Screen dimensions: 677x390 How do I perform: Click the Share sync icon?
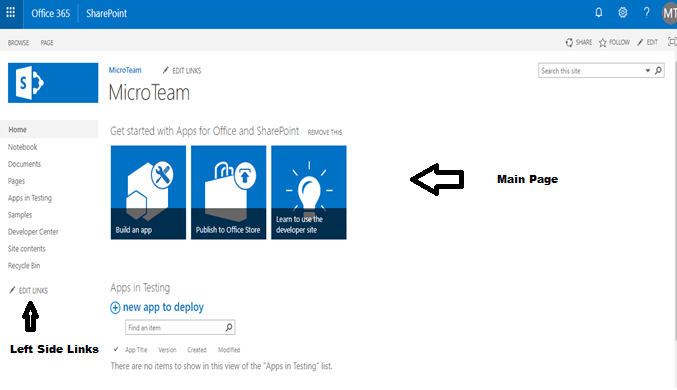(569, 42)
